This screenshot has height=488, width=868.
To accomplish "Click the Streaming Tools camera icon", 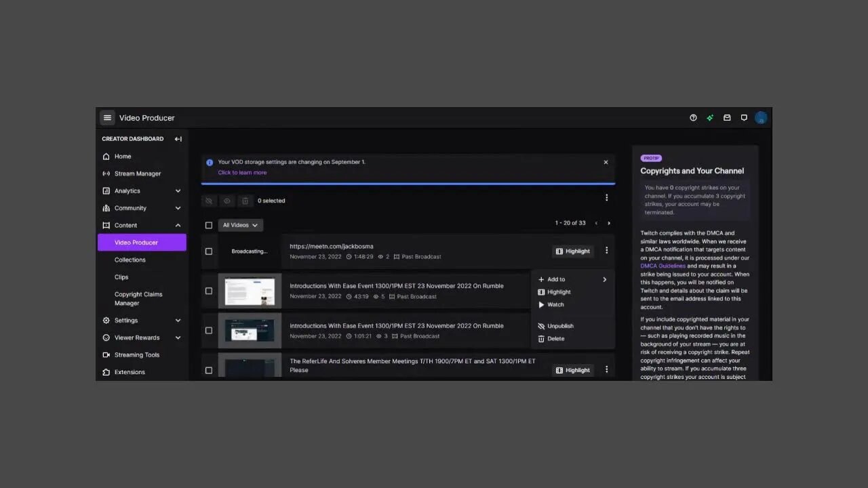I will coord(106,355).
